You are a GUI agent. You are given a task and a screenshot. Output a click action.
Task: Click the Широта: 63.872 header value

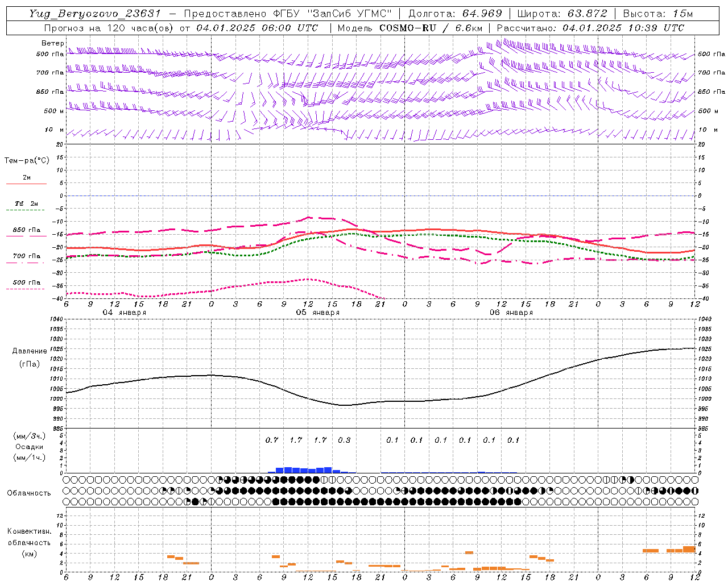(562, 14)
